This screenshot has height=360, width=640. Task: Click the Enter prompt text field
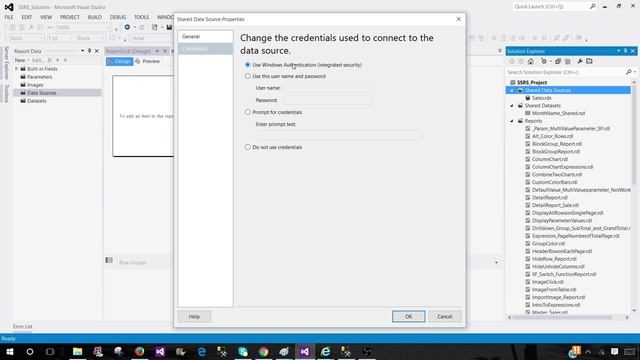pos(339,135)
